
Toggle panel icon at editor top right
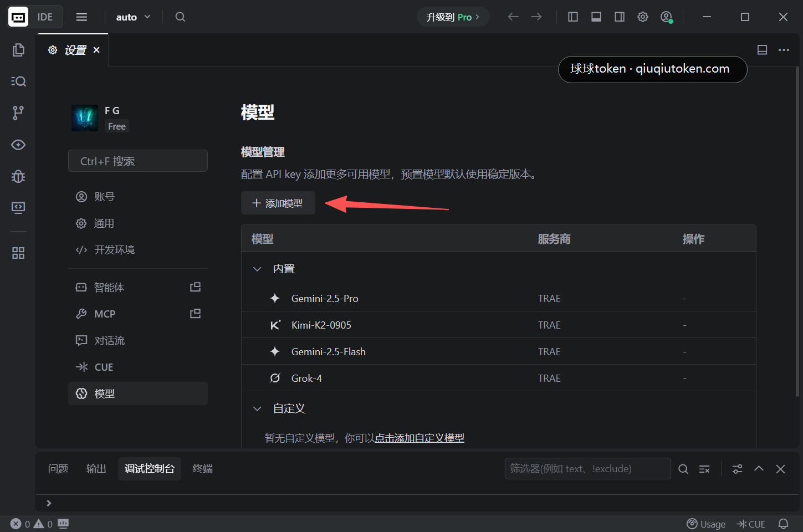click(763, 50)
